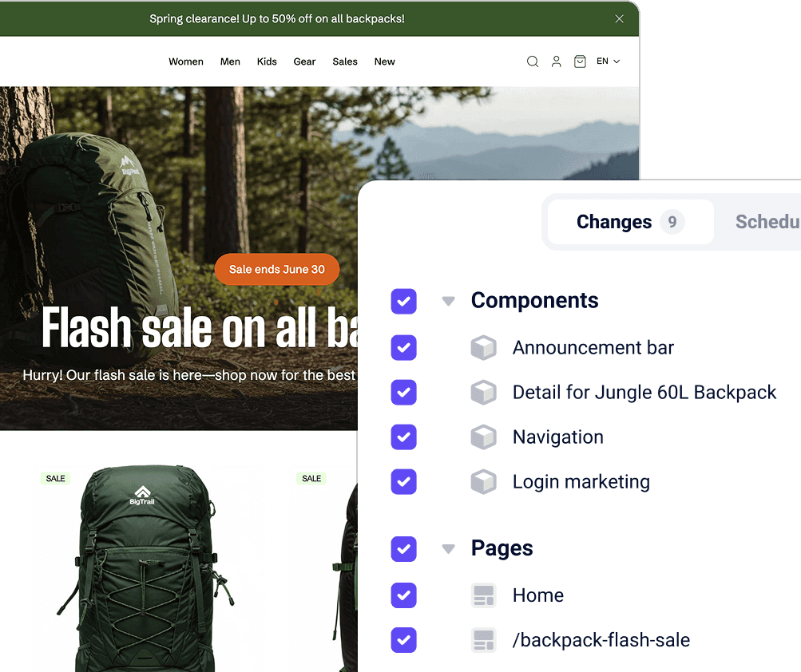Open the search icon in the navigation
Screen dimensions: 801x672
coord(532,61)
